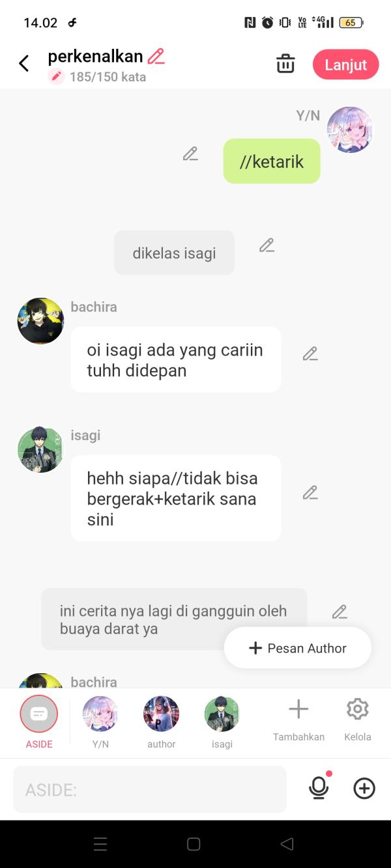391x868 pixels.
Task: Edit isagi's 'hehh siapa' message
Action: point(310,493)
